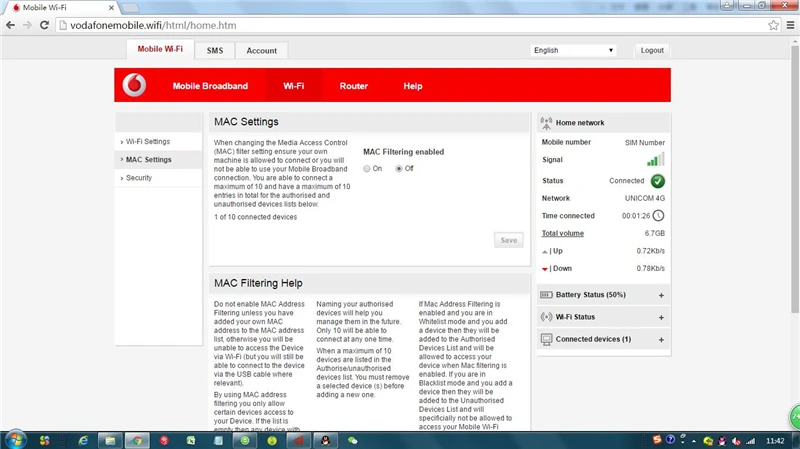Viewport: 800px width, 449px height.
Task: Click the green Connected checkmark status icon
Action: (658, 181)
